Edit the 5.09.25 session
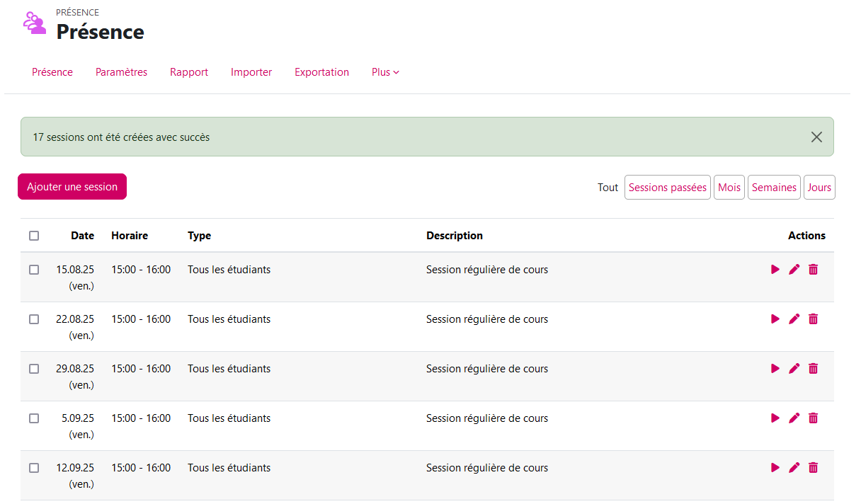Viewport: 861px width, 504px height. (x=794, y=418)
